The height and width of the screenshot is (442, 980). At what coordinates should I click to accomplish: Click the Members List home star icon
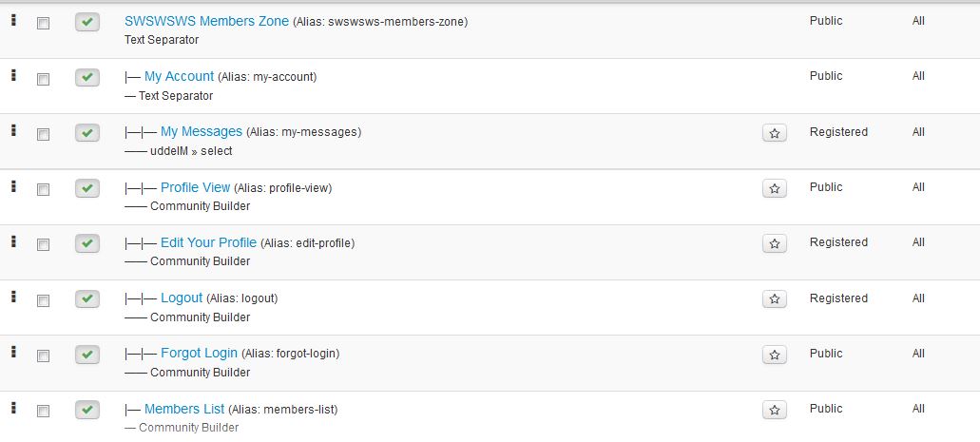click(775, 410)
